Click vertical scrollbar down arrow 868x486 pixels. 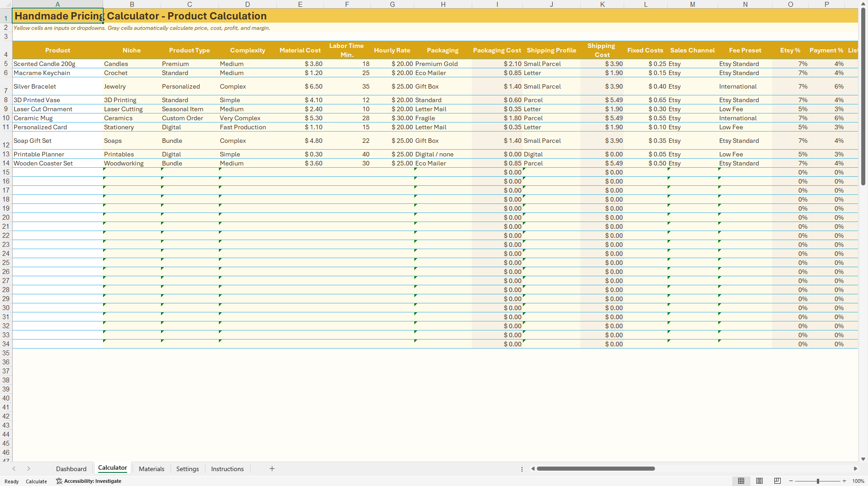click(863, 459)
